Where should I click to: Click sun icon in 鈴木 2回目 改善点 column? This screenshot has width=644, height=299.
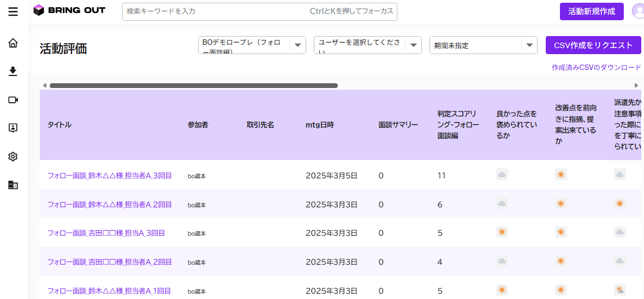click(x=560, y=203)
